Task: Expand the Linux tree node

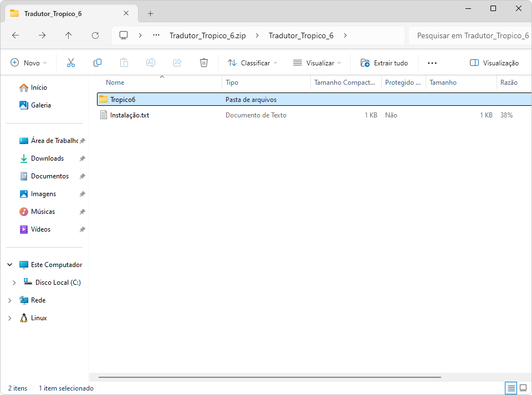Action: point(10,318)
